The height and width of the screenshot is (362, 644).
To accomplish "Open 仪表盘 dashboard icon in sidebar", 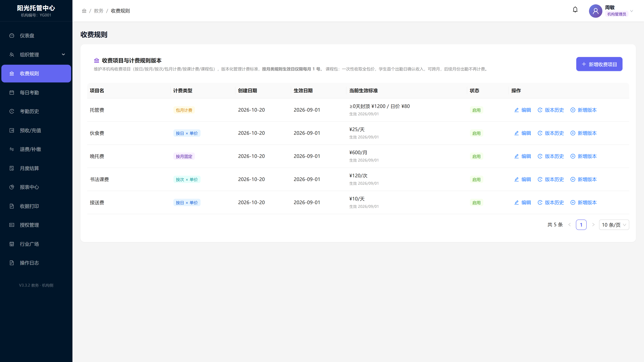I will click(x=12, y=36).
